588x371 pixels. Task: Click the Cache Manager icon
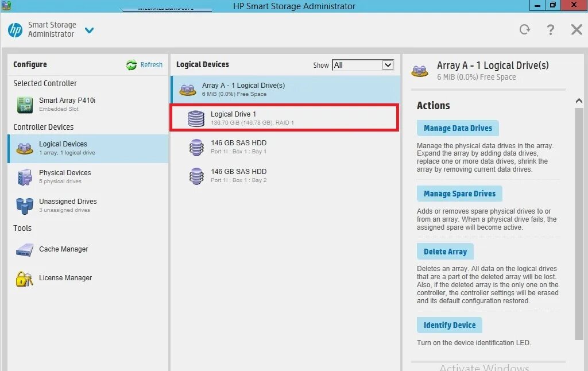pyautogui.click(x=25, y=250)
